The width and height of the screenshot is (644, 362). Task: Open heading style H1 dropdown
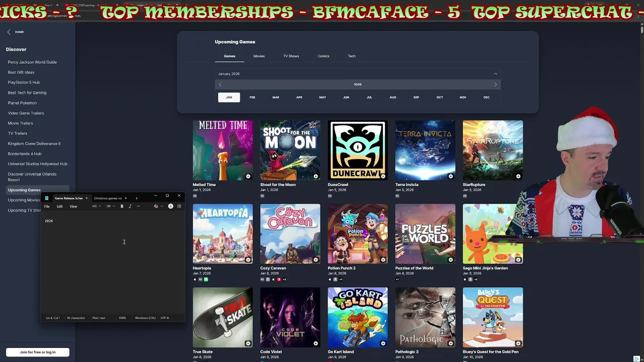96,206
